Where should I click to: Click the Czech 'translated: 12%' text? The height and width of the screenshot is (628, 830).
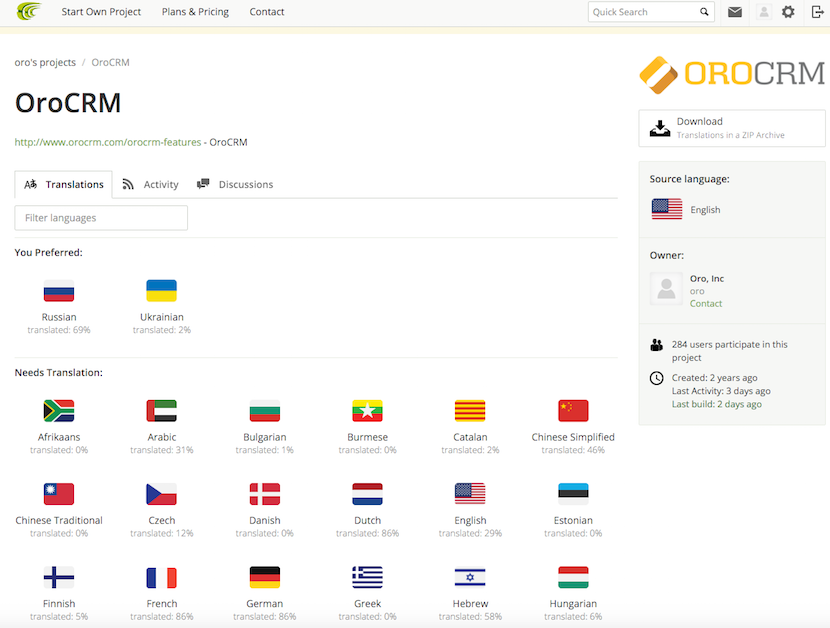(161, 533)
